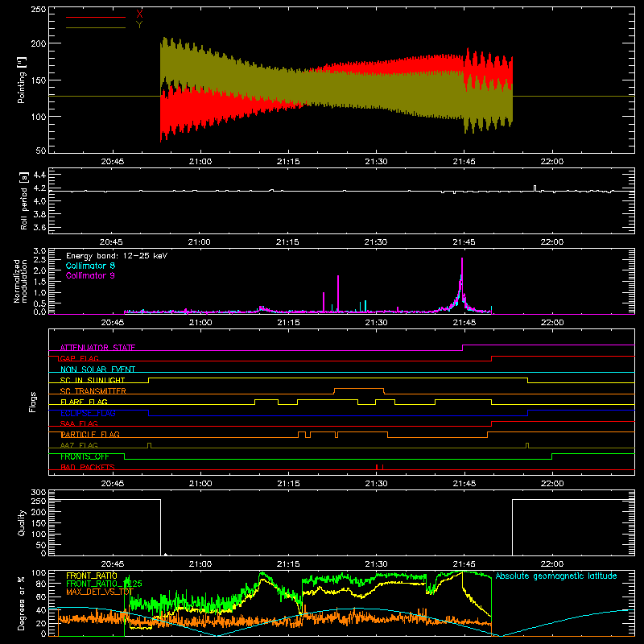Click the 4.4 value on Roll period axis

pyautogui.click(x=39, y=175)
